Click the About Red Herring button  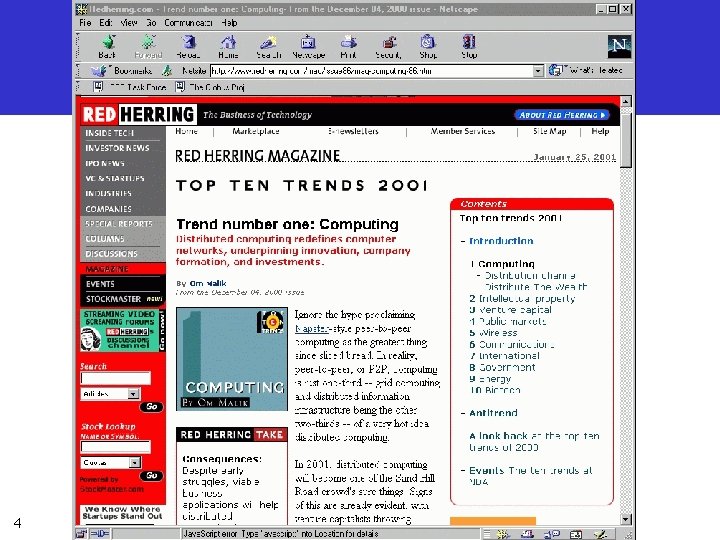click(x=562, y=115)
